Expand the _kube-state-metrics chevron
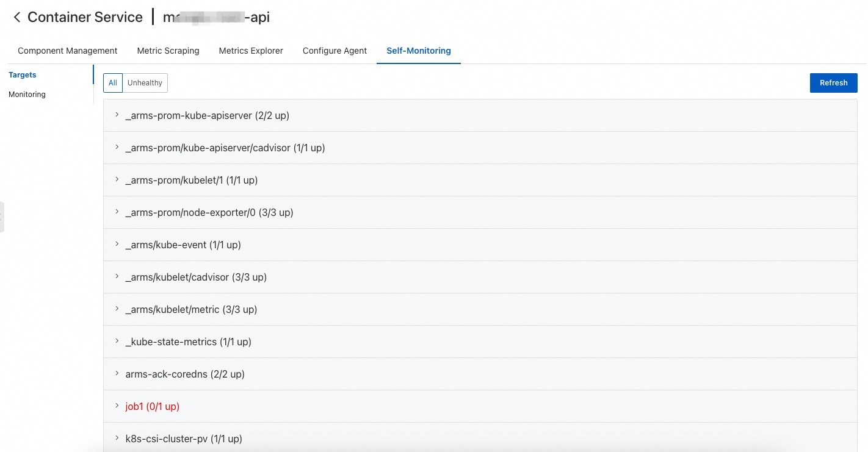The width and height of the screenshot is (868, 452). pyautogui.click(x=117, y=341)
